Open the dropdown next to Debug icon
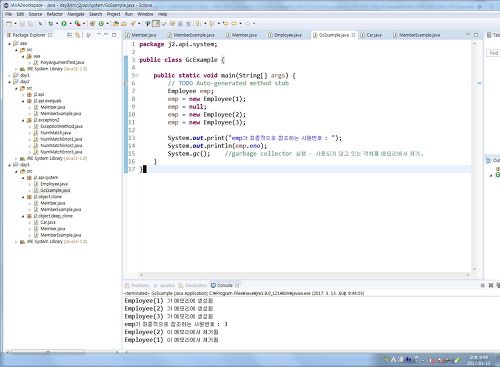The image size is (500, 367). (x=57, y=24)
